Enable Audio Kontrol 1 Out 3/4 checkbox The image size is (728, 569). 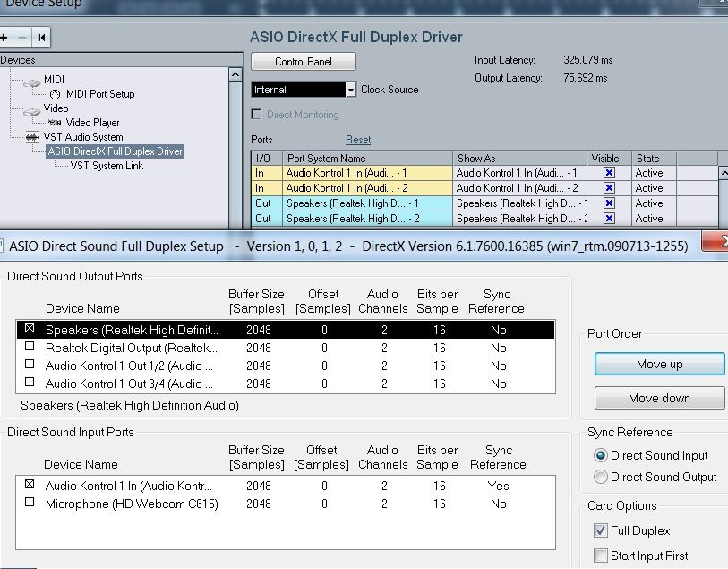pyautogui.click(x=30, y=382)
